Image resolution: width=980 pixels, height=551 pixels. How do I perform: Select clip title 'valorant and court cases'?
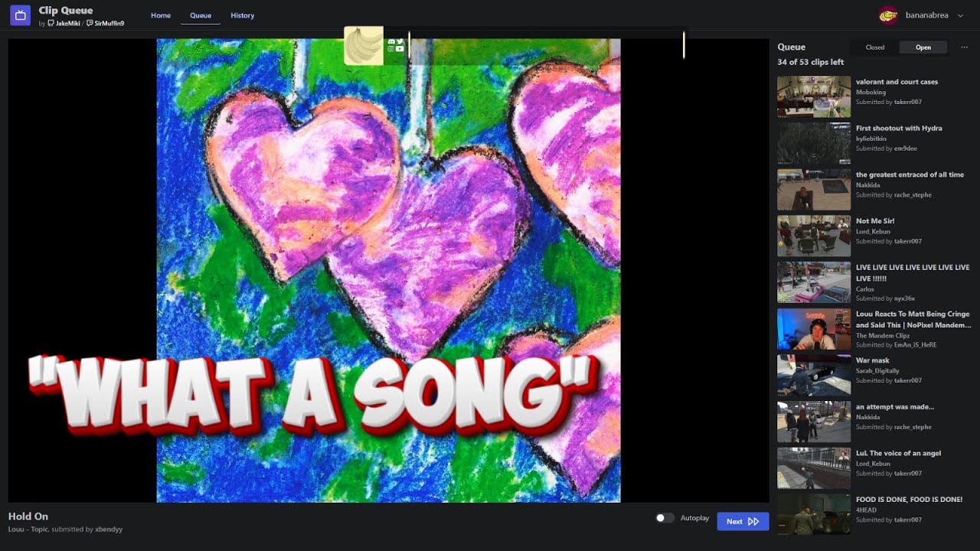[x=897, y=82]
